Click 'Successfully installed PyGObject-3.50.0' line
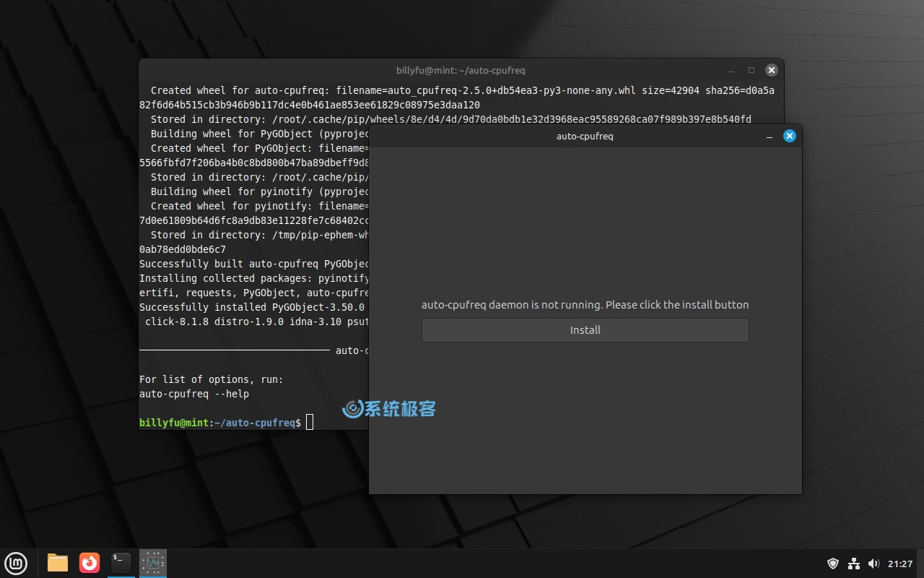This screenshot has width=924, height=578. 254,307
